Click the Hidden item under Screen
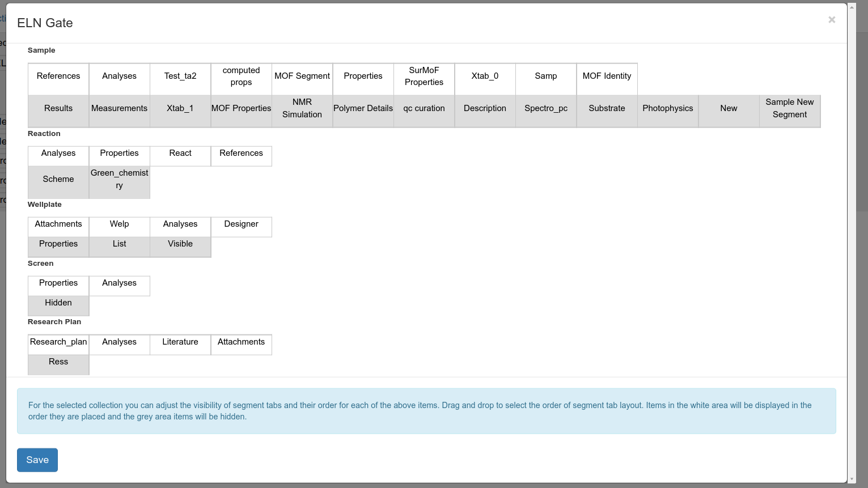Viewport: 868px width, 488px height. tap(58, 303)
